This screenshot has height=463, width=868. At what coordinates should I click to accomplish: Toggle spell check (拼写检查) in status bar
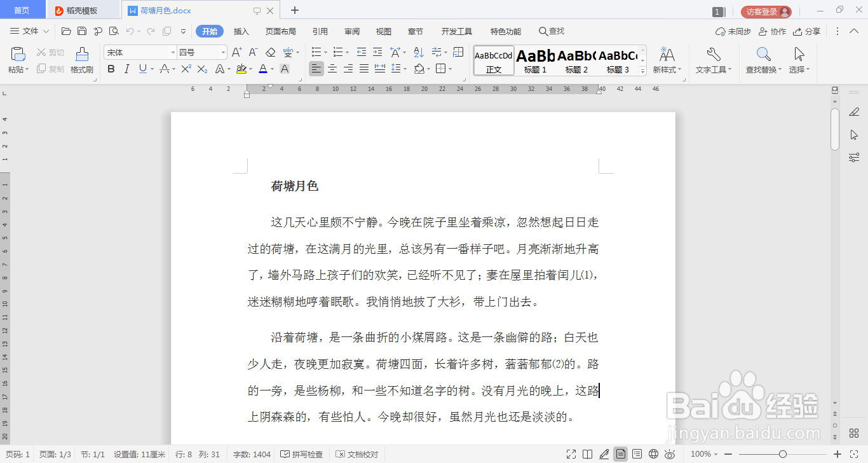[302, 454]
